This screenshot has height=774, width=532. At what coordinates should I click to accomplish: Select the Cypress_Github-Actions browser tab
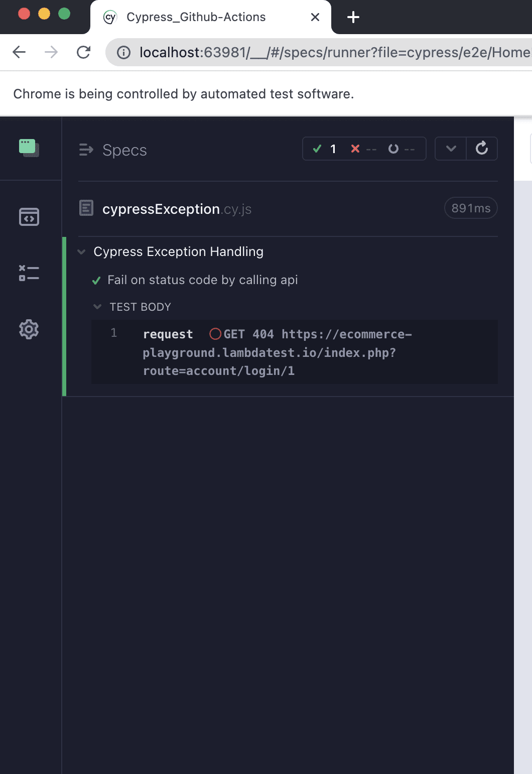point(196,17)
